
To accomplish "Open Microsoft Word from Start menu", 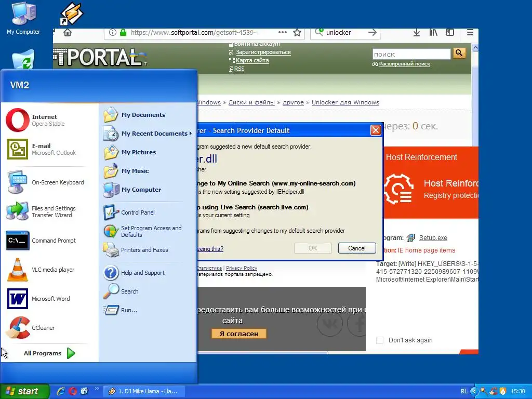I will click(49, 299).
